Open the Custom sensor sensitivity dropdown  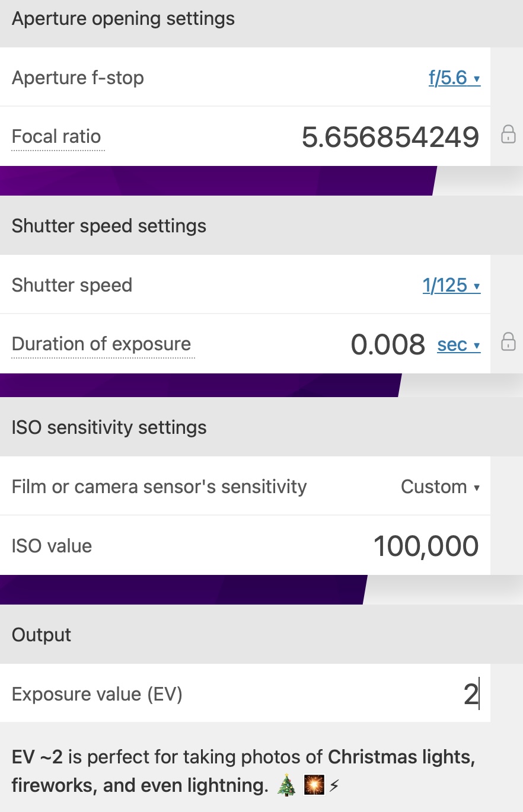(440, 487)
